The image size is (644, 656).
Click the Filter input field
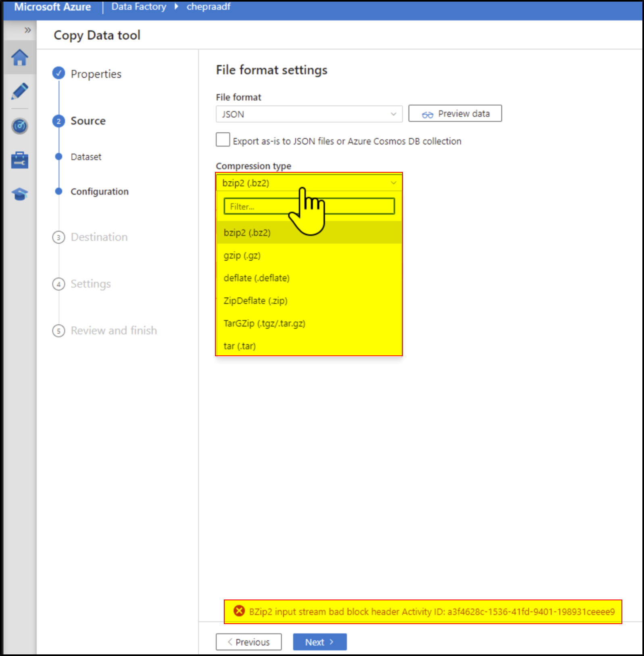(x=309, y=206)
